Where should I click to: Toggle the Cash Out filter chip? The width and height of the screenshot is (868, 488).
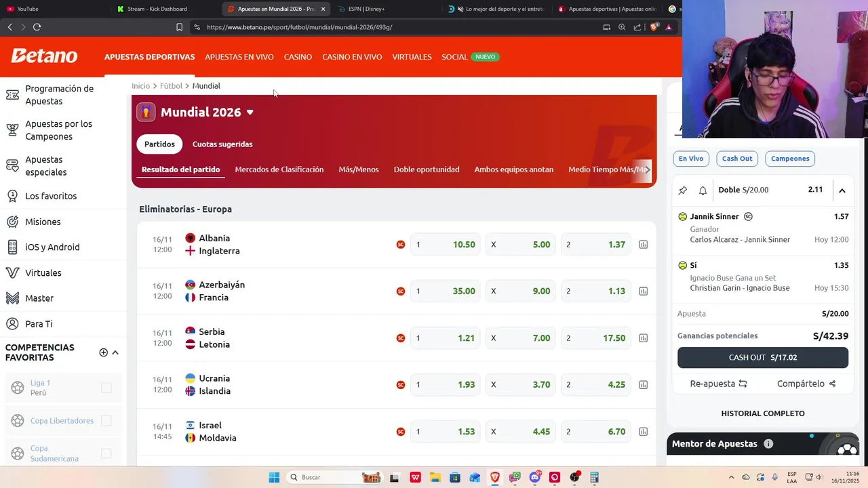tap(737, 159)
